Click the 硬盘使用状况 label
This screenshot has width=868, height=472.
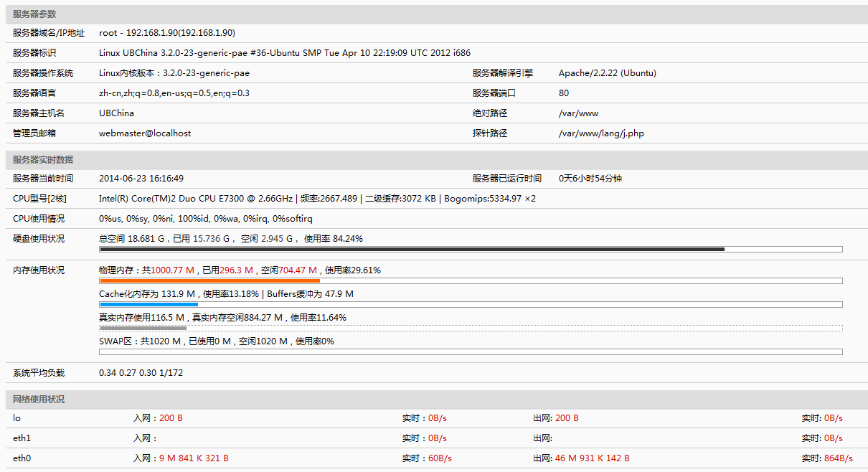pos(39,239)
